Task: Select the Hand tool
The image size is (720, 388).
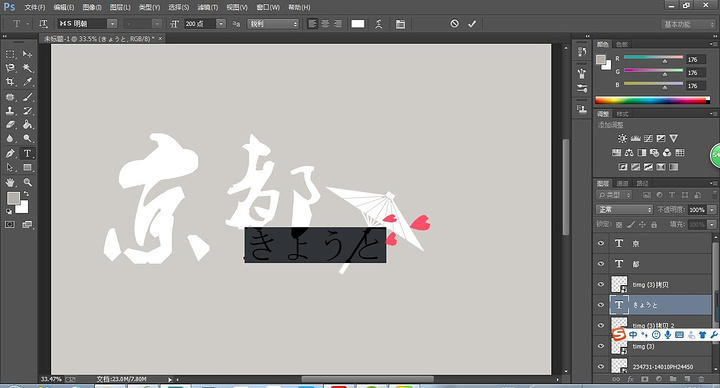Action: 10,182
